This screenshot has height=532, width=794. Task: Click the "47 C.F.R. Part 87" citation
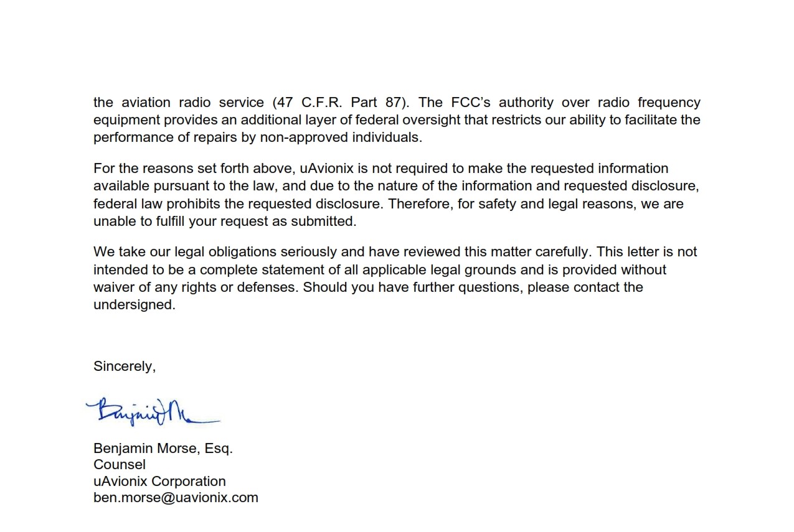(x=344, y=103)
